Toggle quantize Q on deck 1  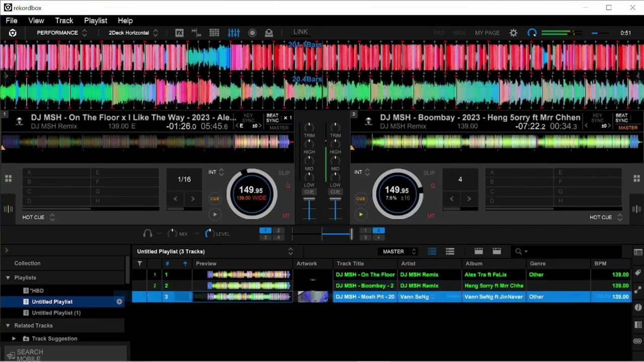click(288, 186)
